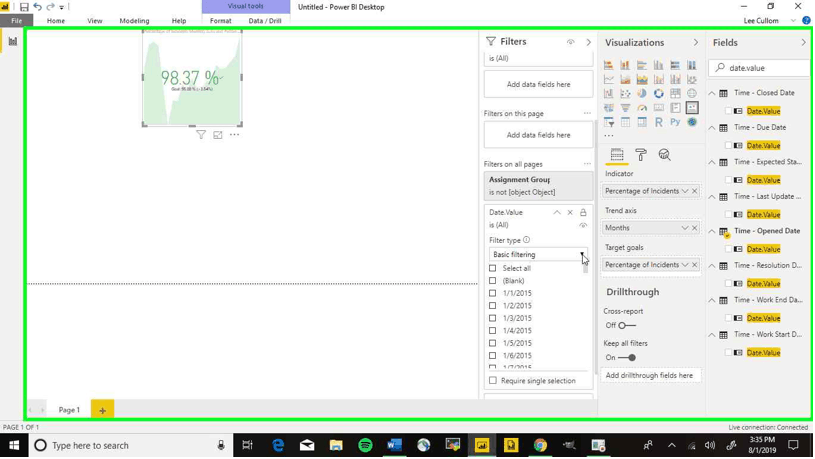
Task: Open the Indicator field dropdown arrow
Action: (x=685, y=191)
